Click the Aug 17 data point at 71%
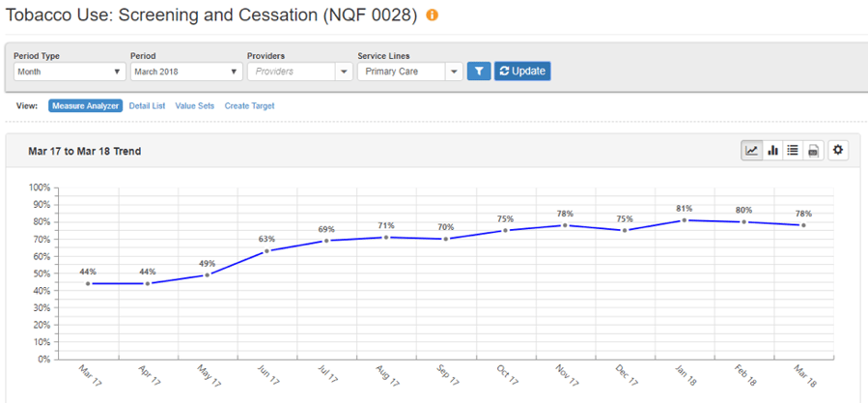The height and width of the screenshot is (403, 868). pos(386,237)
